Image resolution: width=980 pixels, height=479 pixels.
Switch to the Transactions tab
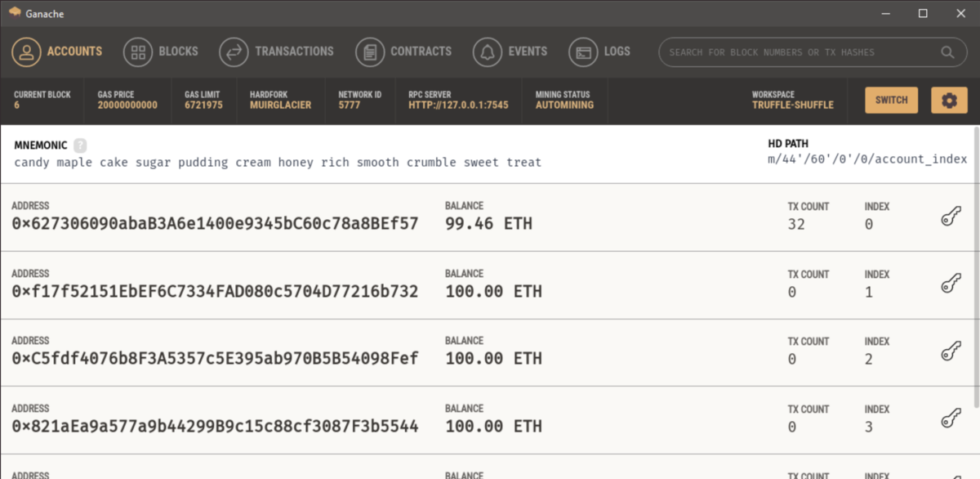click(x=277, y=51)
